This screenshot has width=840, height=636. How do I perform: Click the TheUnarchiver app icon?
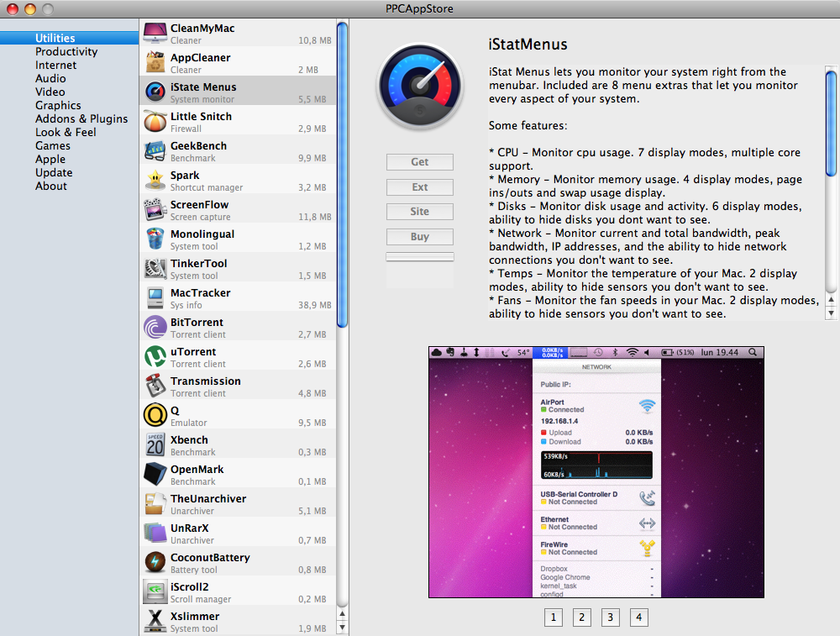pos(155,504)
